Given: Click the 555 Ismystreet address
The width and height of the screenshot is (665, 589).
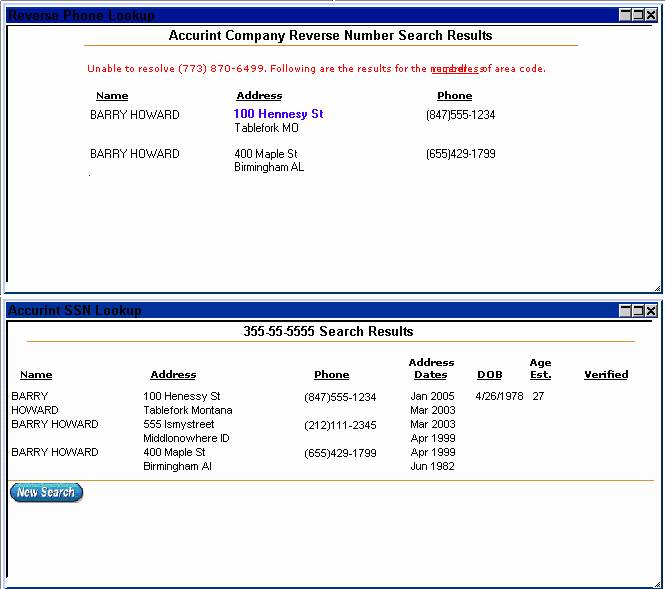Looking at the screenshot, I should coord(179,424).
